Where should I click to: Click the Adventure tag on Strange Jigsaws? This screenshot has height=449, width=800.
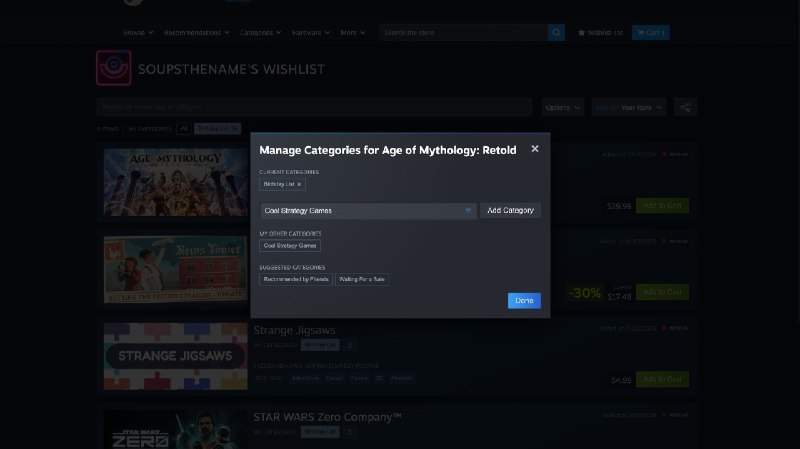(305, 378)
